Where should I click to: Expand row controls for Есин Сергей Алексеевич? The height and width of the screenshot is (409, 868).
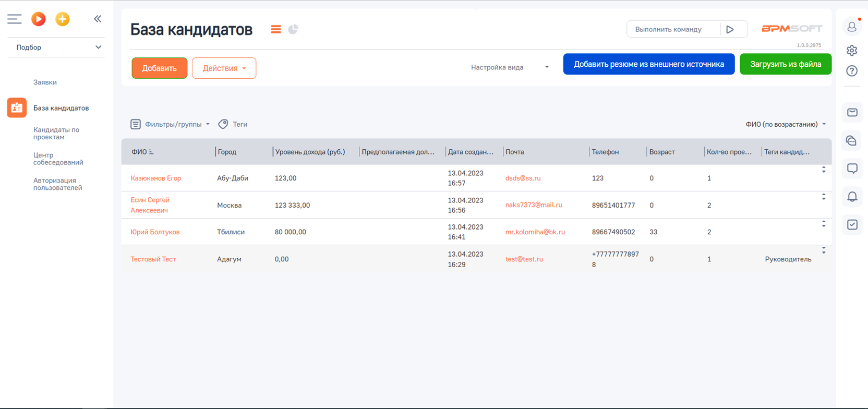pos(824,197)
